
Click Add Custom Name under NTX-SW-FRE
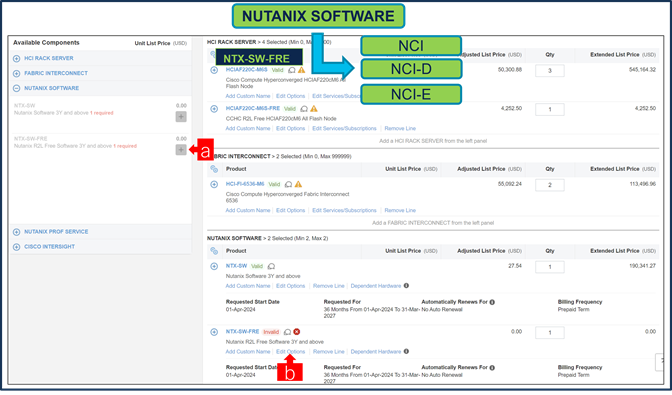[248, 352]
